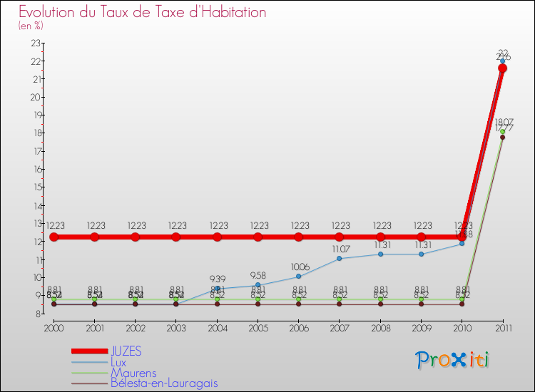The image size is (535, 392).
Task: Click the 12.23 value label above 2003
Action: 178,226
